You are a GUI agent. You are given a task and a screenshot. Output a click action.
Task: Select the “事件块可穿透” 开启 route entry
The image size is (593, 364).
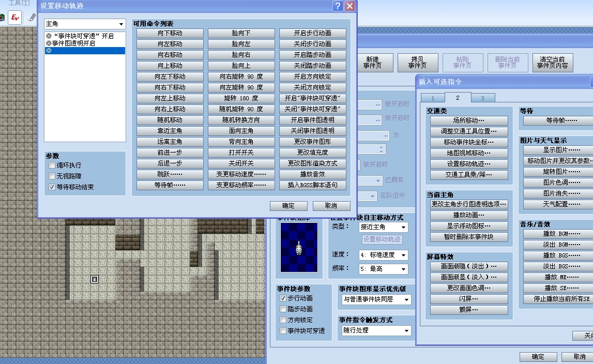coord(85,36)
